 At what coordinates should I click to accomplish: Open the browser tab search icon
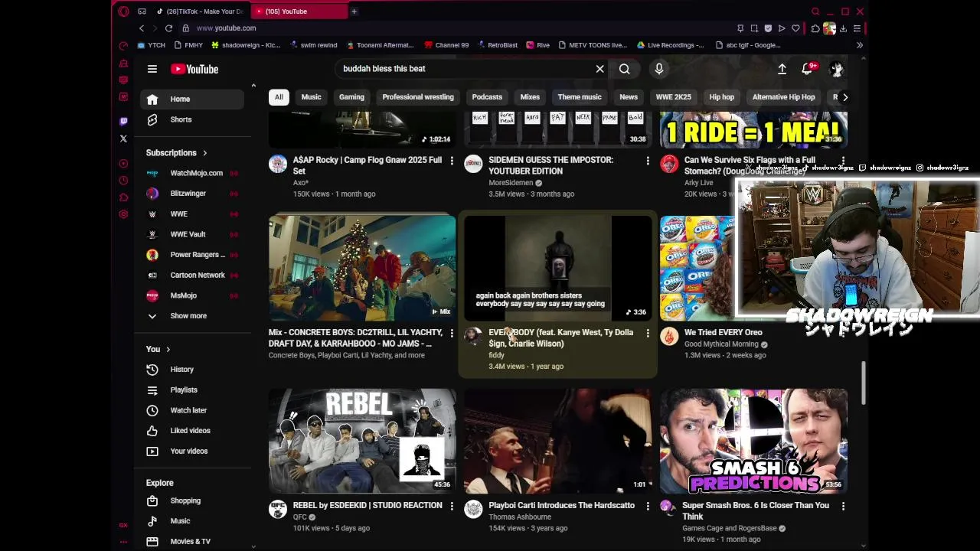click(815, 11)
